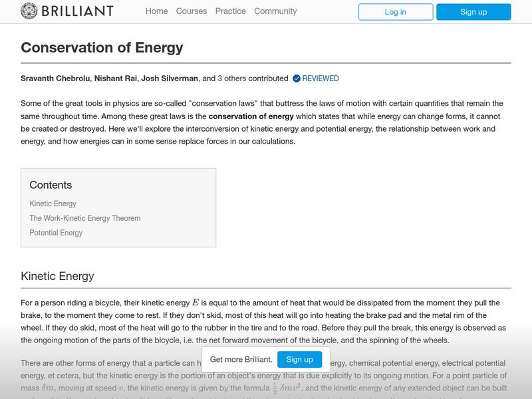
Task: Click the Sign up button in banner
Action: click(x=299, y=359)
